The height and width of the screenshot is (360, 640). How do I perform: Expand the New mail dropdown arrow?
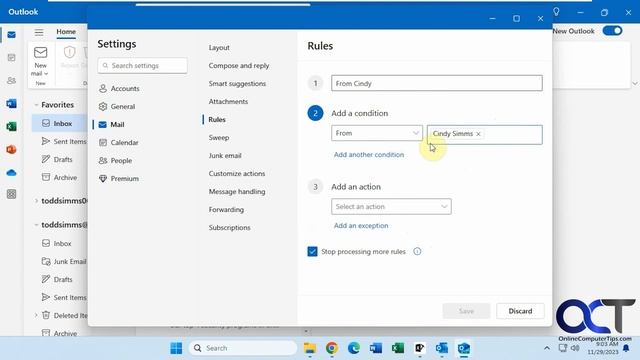[x=46, y=74]
